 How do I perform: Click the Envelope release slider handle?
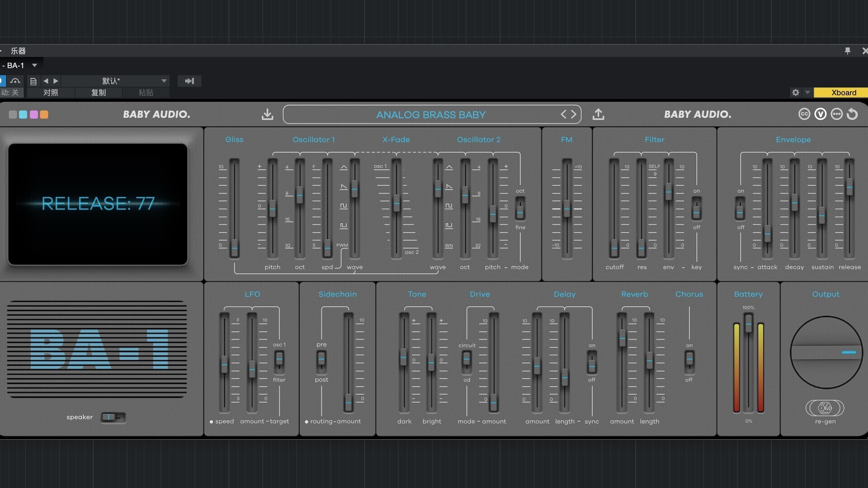point(849,187)
